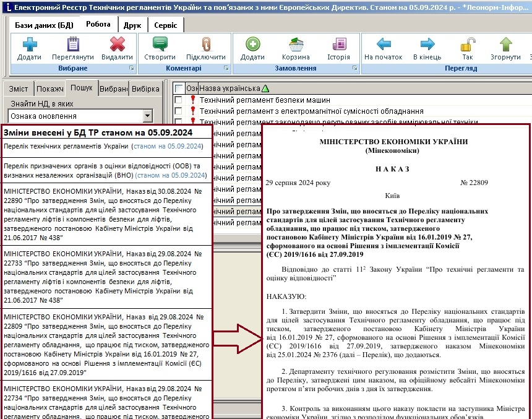Click the green plus Додати icon in Замовлення

pyautogui.click(x=253, y=45)
